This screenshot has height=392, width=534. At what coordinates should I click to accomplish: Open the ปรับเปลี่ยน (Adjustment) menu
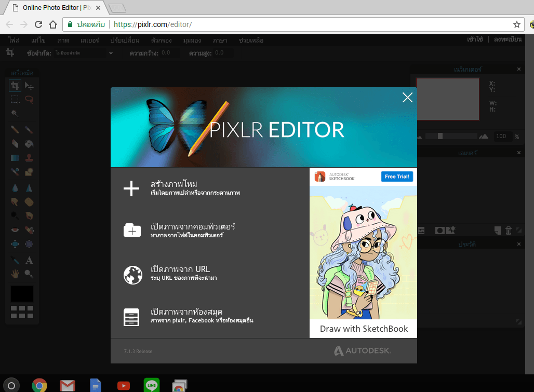click(x=125, y=40)
